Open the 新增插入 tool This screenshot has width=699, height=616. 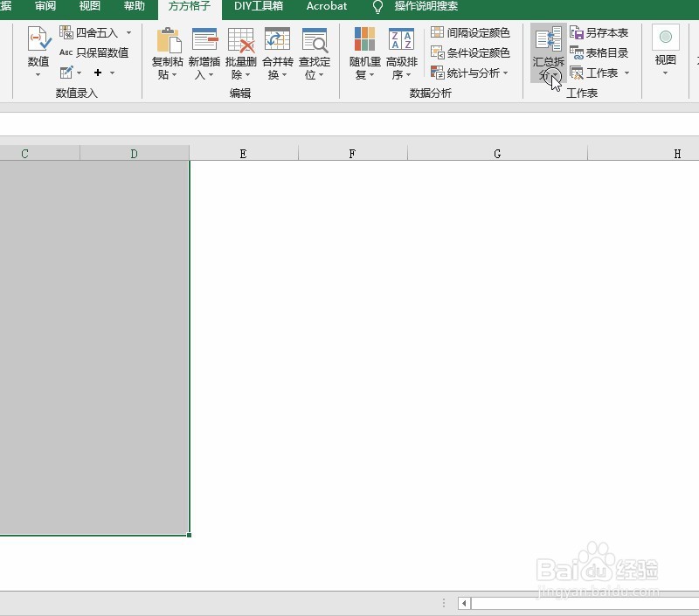pos(204,52)
